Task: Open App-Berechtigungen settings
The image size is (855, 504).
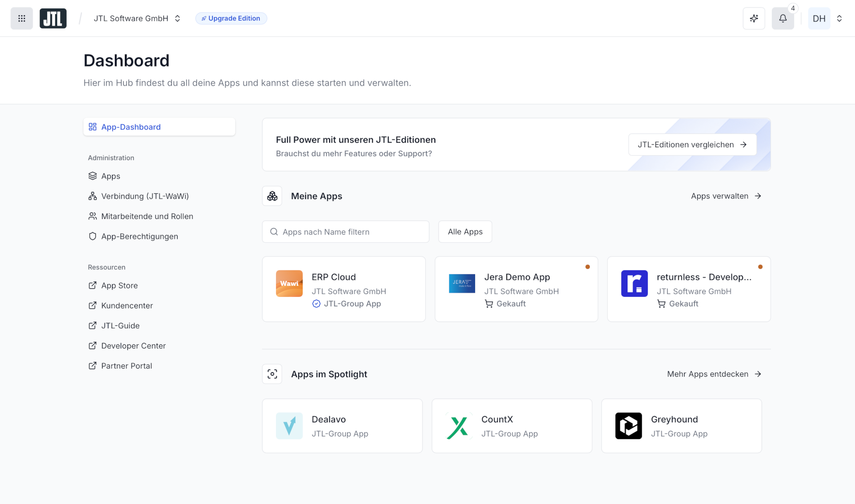Action: tap(139, 236)
